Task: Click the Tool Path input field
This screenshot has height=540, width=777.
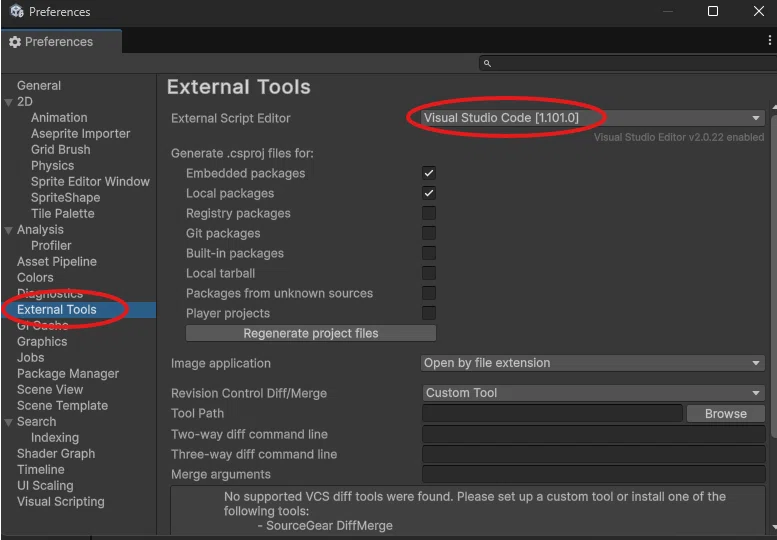Action: click(x=552, y=414)
